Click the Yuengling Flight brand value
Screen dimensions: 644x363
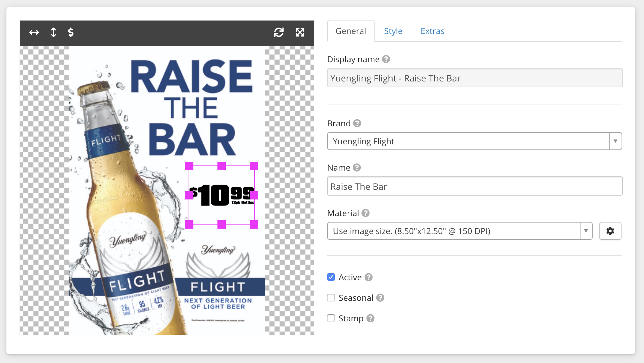tap(363, 141)
